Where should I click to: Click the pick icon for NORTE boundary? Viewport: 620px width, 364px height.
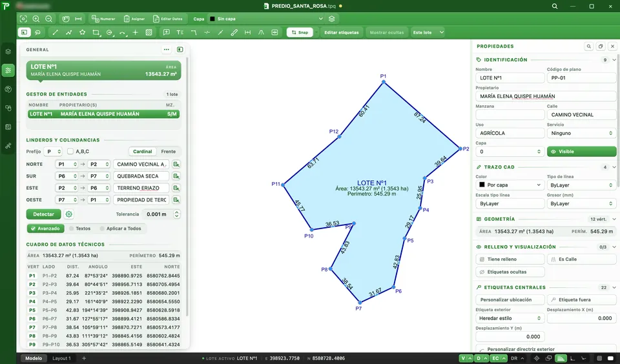(176, 164)
